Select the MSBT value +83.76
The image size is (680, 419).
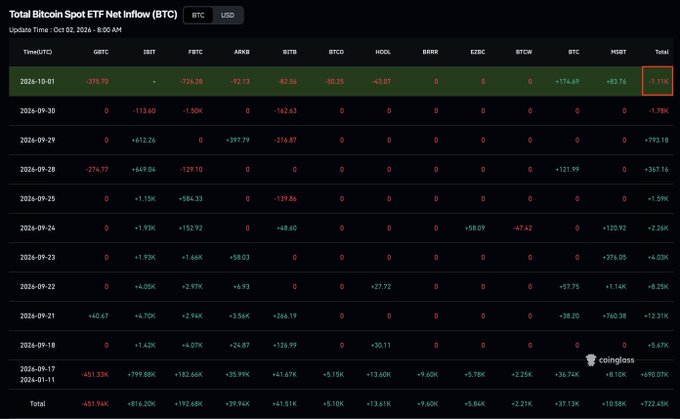[x=616, y=82]
